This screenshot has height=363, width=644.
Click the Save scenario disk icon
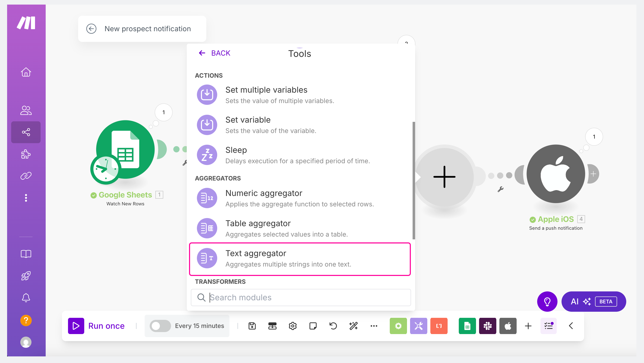[252, 326]
